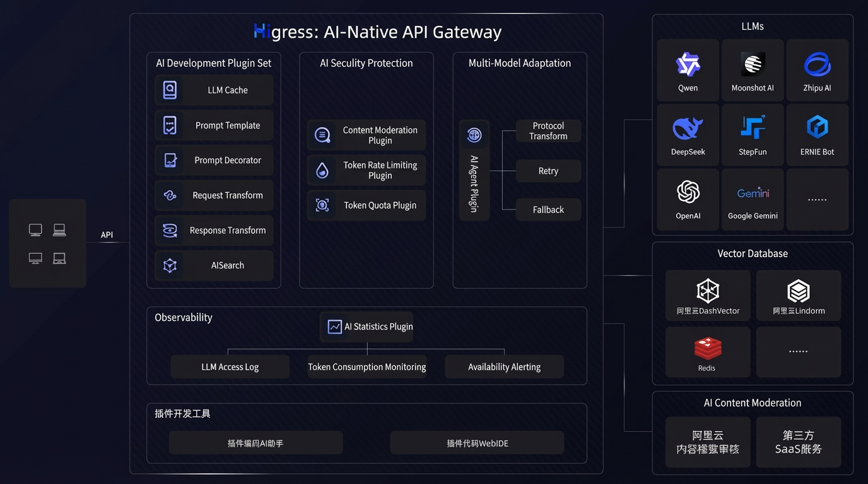Select the AI Statistics Plugin box

coord(367,326)
